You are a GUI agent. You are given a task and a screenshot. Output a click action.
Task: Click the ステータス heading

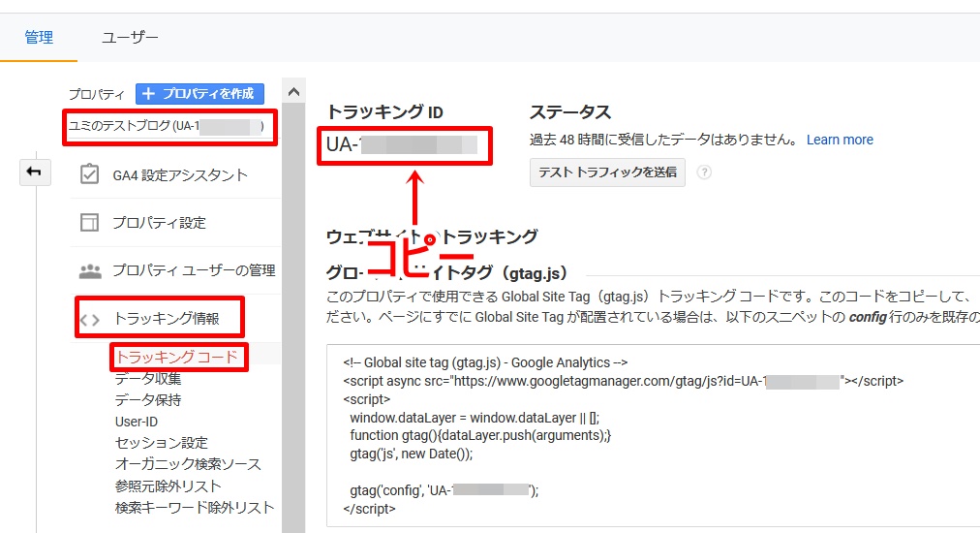click(x=570, y=112)
